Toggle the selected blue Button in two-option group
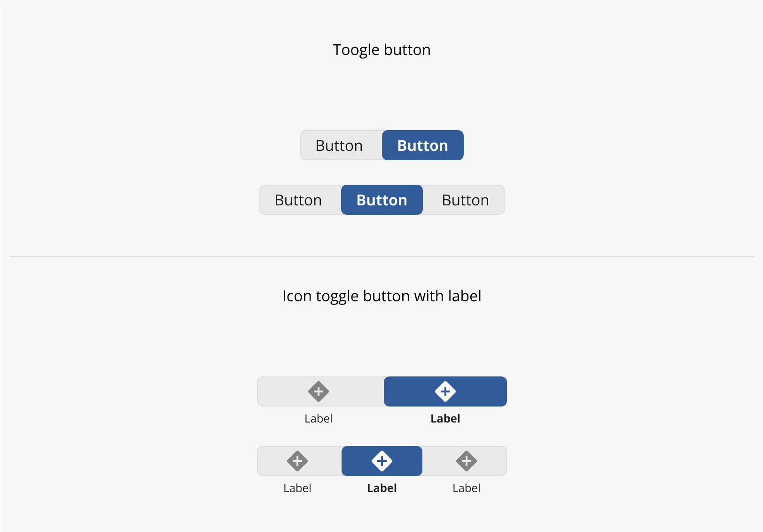The width and height of the screenshot is (763, 532). click(x=423, y=145)
